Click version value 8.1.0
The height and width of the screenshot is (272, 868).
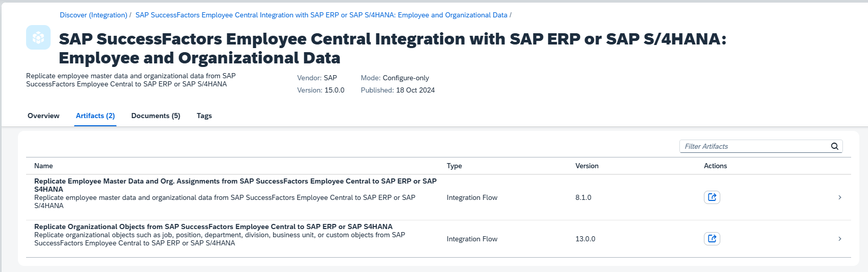tap(583, 197)
